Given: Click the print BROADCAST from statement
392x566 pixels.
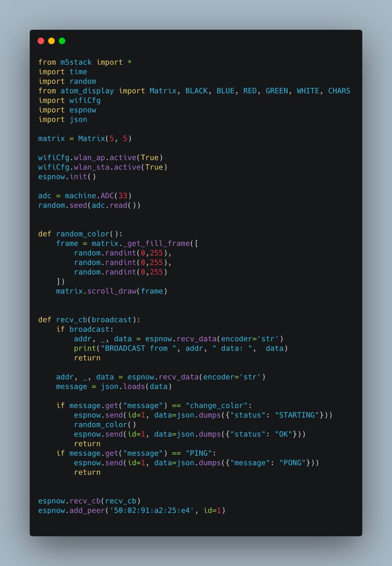Looking at the screenshot, I should 181,348.
